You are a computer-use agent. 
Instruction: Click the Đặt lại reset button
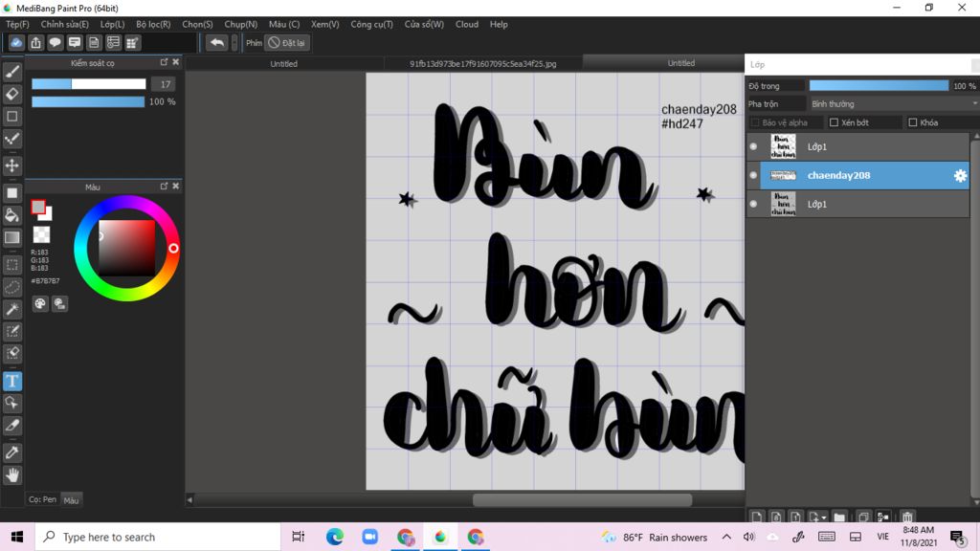[x=287, y=42]
